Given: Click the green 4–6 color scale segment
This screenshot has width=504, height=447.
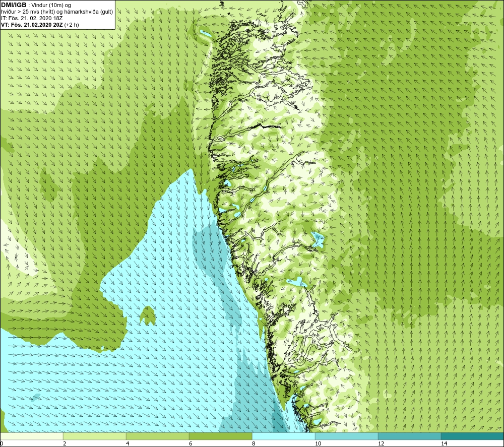Looking at the screenshot, I should point(157,436).
